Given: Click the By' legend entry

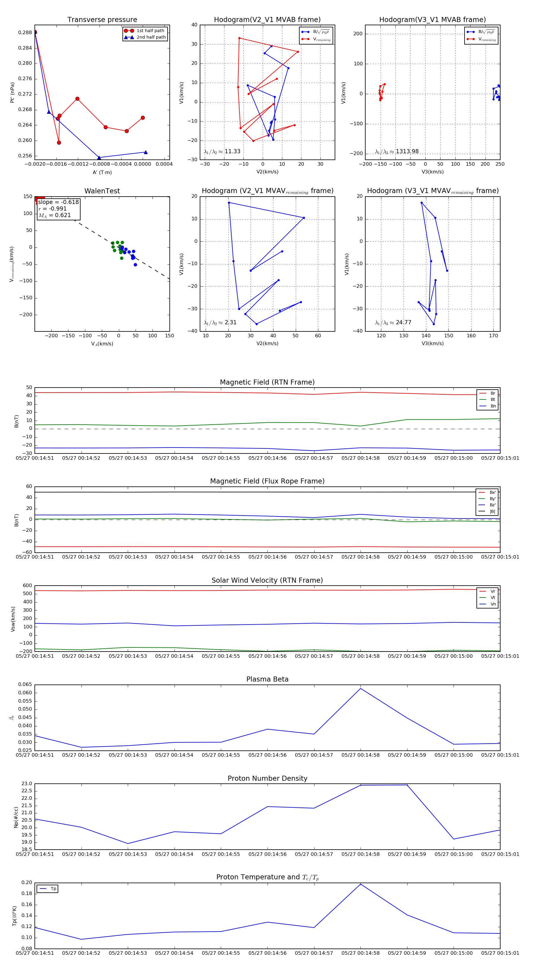Looking at the screenshot, I should pos(487,499).
